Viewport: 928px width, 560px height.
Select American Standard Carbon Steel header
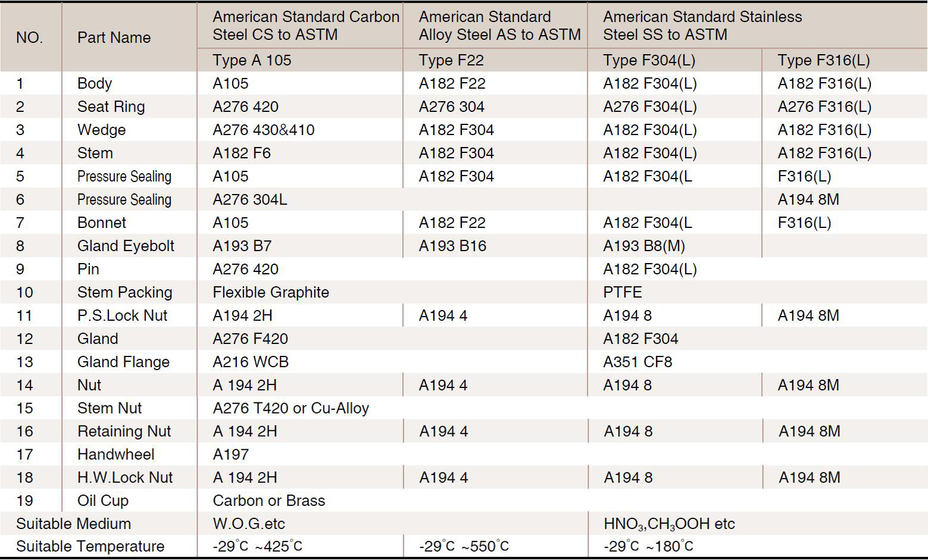click(305, 26)
